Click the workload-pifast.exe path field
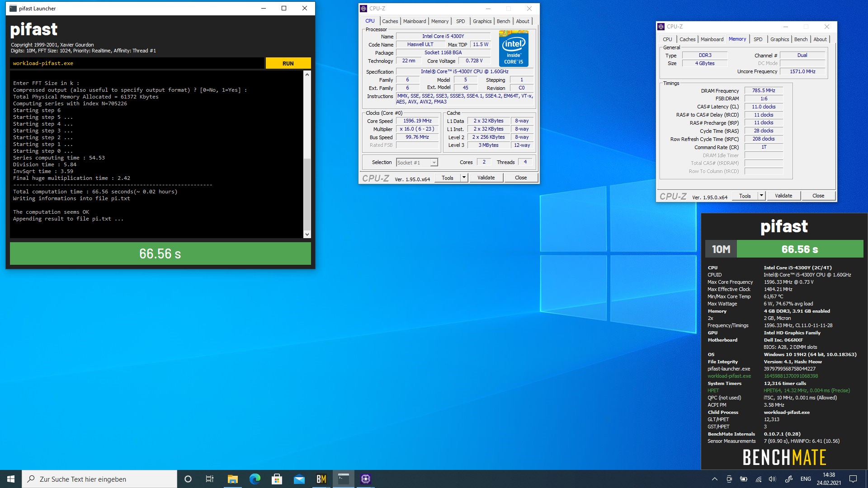This screenshot has height=488, width=868. 137,63
